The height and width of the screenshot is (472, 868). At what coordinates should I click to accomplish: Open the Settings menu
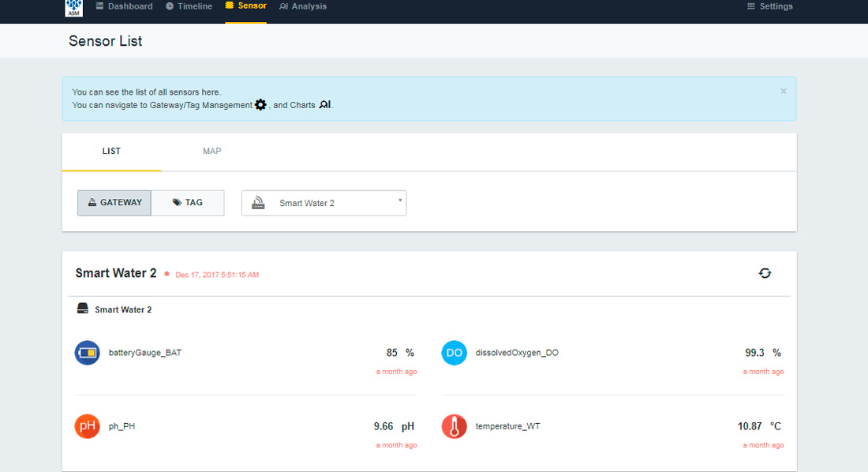(x=770, y=6)
